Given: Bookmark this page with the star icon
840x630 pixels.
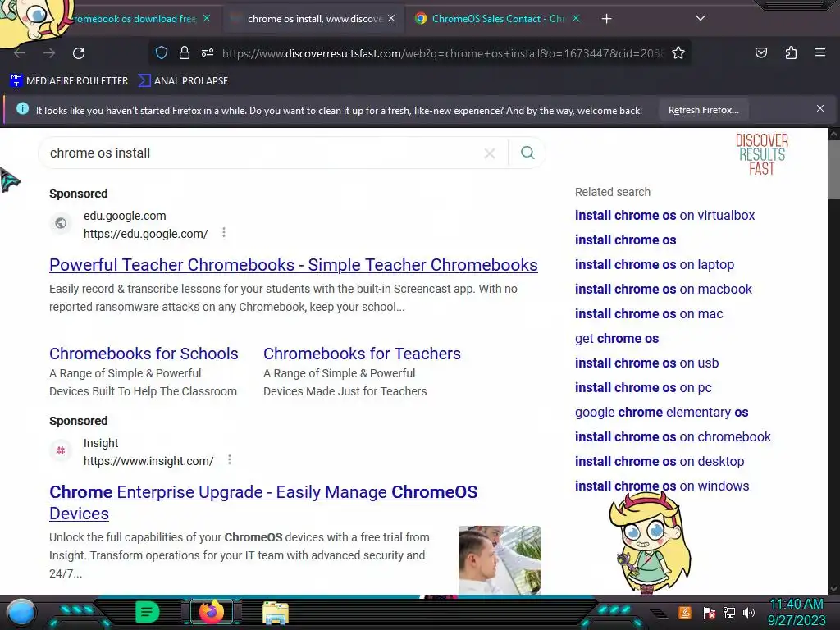Looking at the screenshot, I should pyautogui.click(x=678, y=52).
